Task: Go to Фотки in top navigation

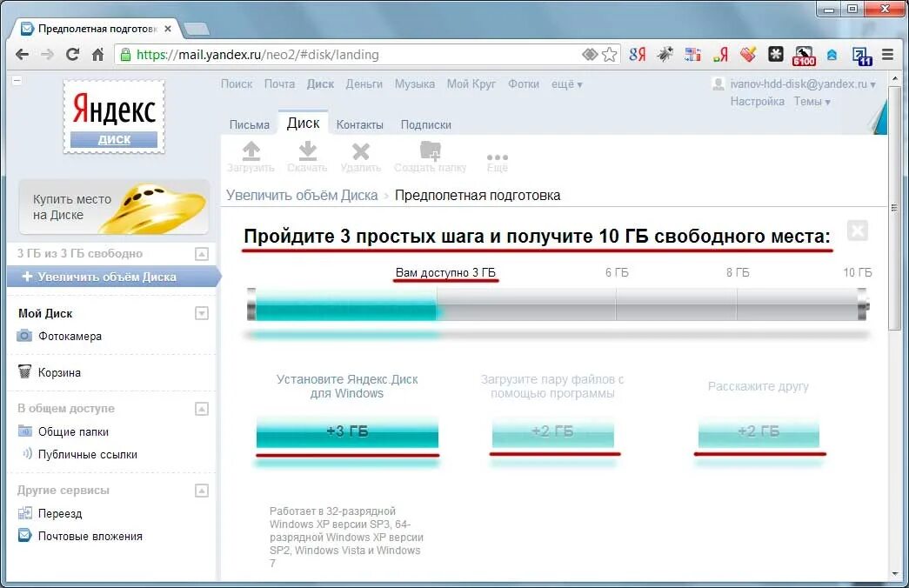Action: (x=524, y=84)
